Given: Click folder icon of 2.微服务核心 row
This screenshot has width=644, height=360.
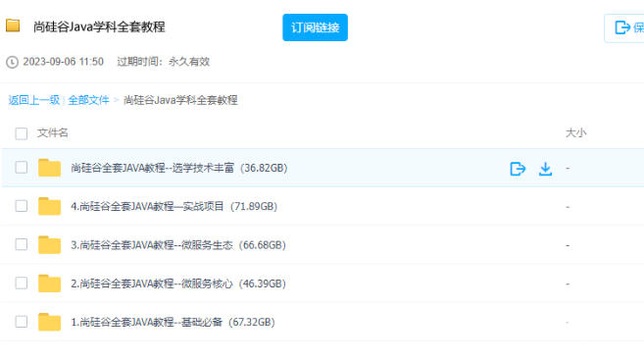Looking at the screenshot, I should coord(49,283).
